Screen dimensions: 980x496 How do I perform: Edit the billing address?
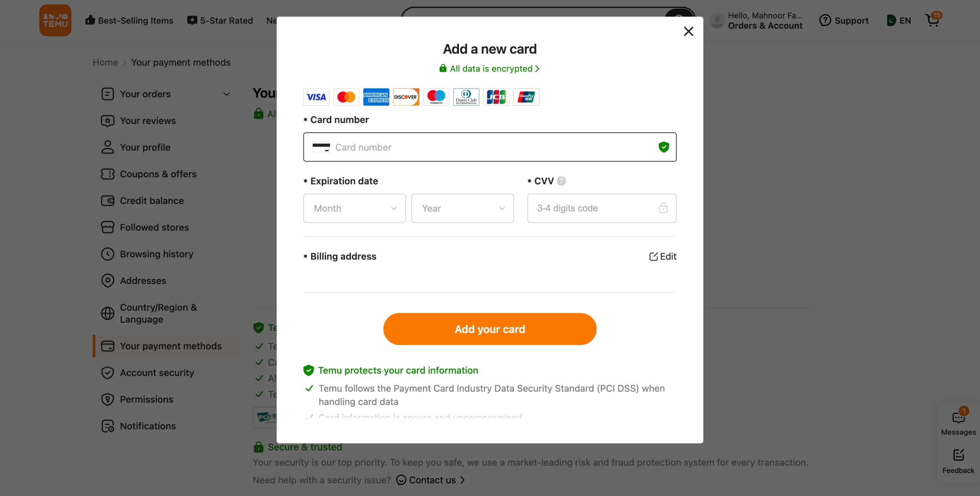point(663,256)
